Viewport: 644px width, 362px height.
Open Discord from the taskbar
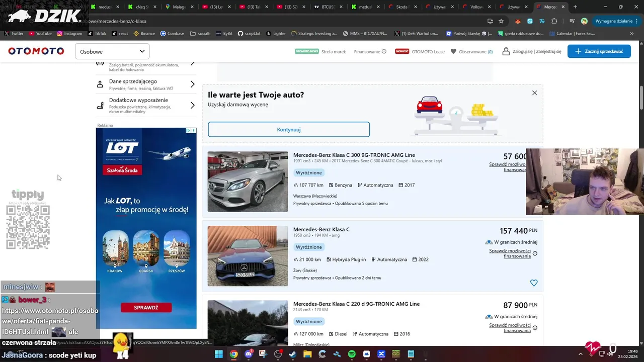(249, 354)
